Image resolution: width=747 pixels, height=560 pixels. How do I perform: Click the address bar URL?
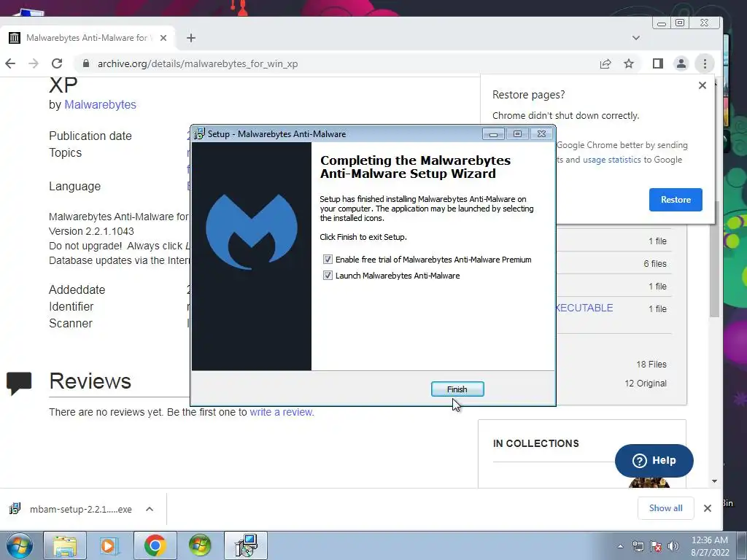pyautogui.click(x=198, y=64)
